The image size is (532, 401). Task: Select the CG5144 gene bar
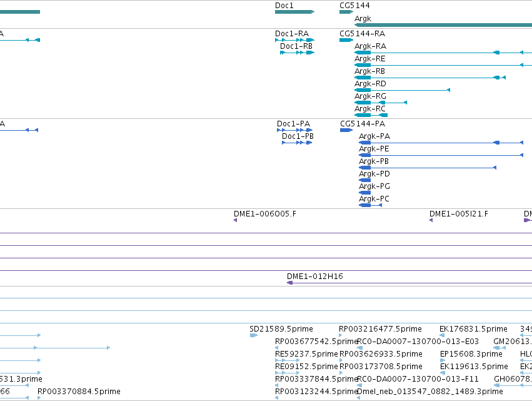pos(346,12)
